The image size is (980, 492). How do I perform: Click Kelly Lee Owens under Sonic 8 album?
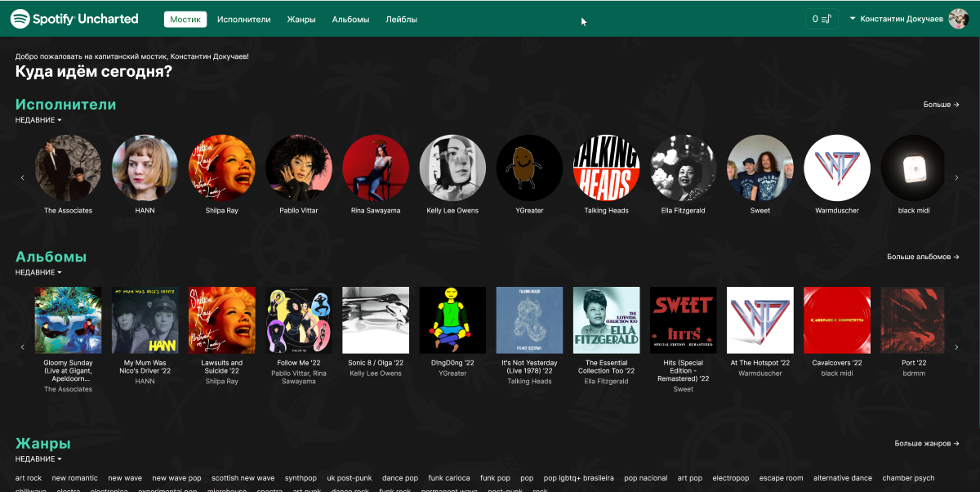click(x=376, y=373)
